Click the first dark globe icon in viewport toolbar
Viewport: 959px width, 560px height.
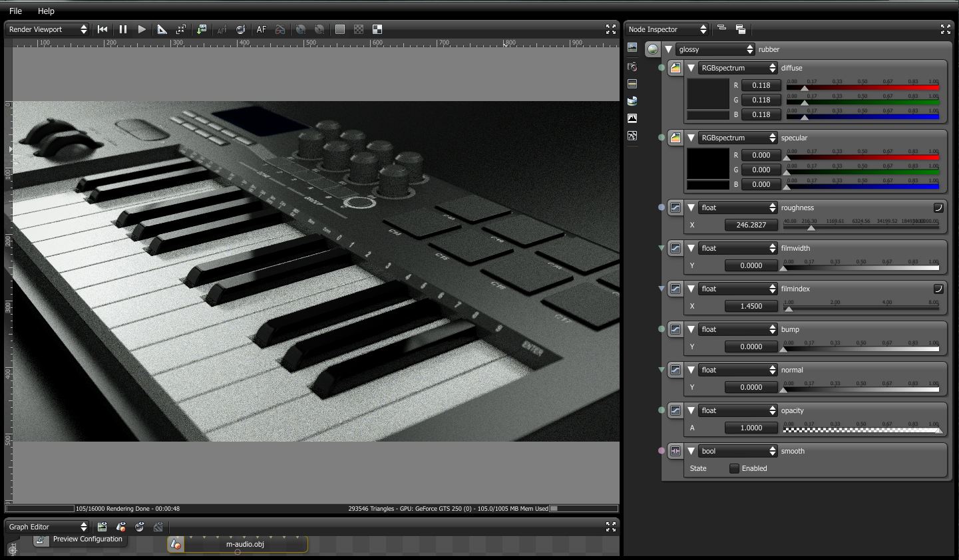(301, 29)
